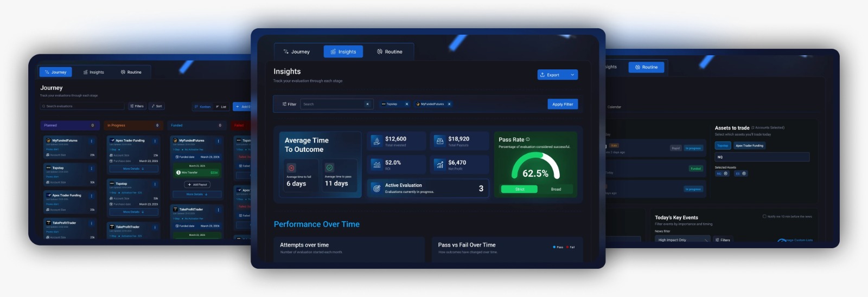Screen dimensions: 868x297
Task: Click Pass Rate info icon
Action: click(x=528, y=139)
